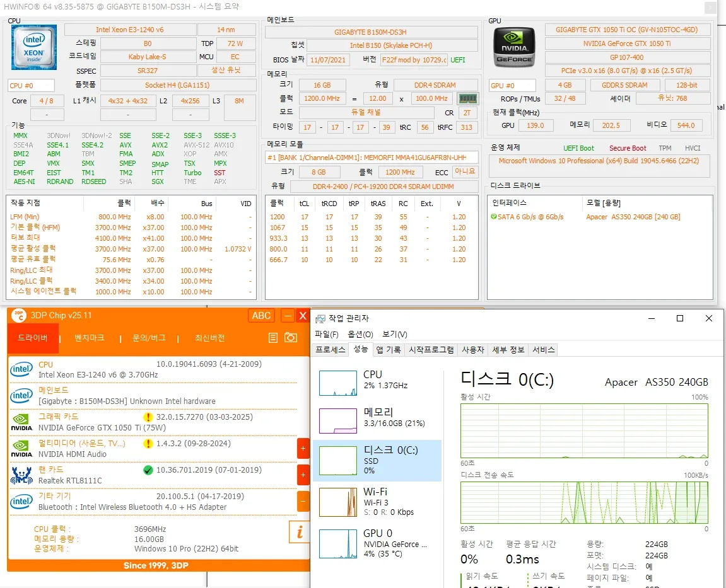This screenshot has width=726, height=588.
Task: Click the NVIDIA multimedia audio icon in 3DP Chip
Action: point(22,448)
